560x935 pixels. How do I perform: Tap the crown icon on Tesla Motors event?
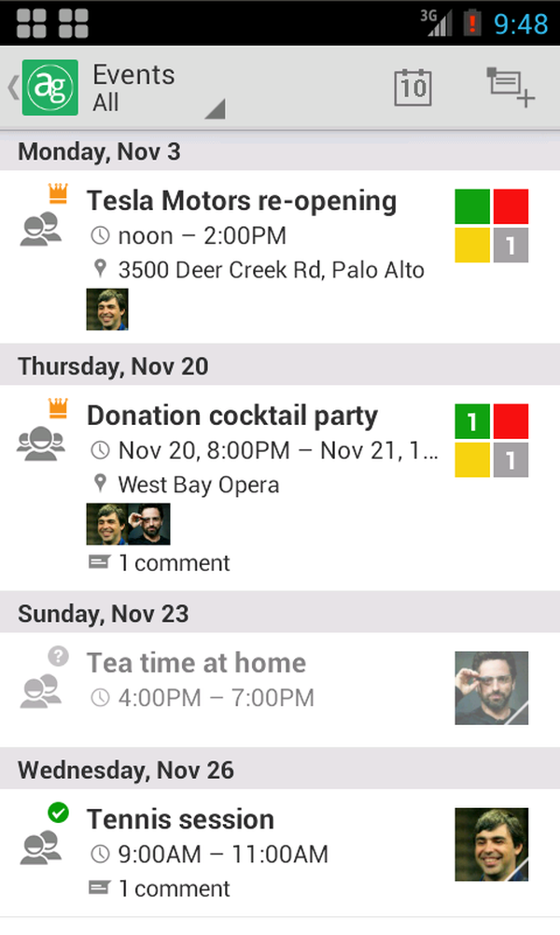[59, 194]
